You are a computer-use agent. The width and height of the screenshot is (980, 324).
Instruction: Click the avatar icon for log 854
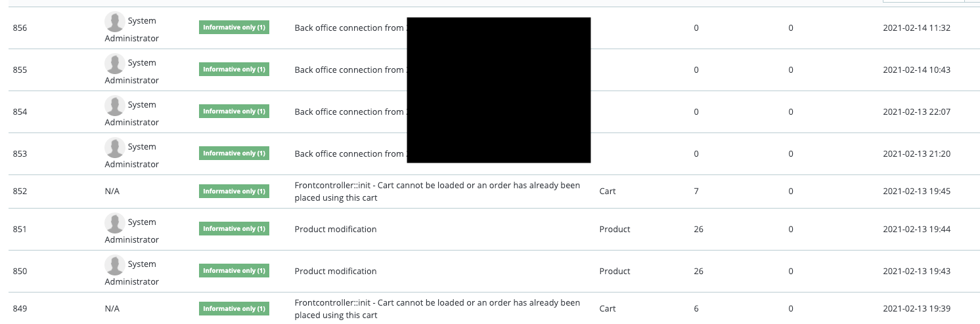click(x=115, y=106)
